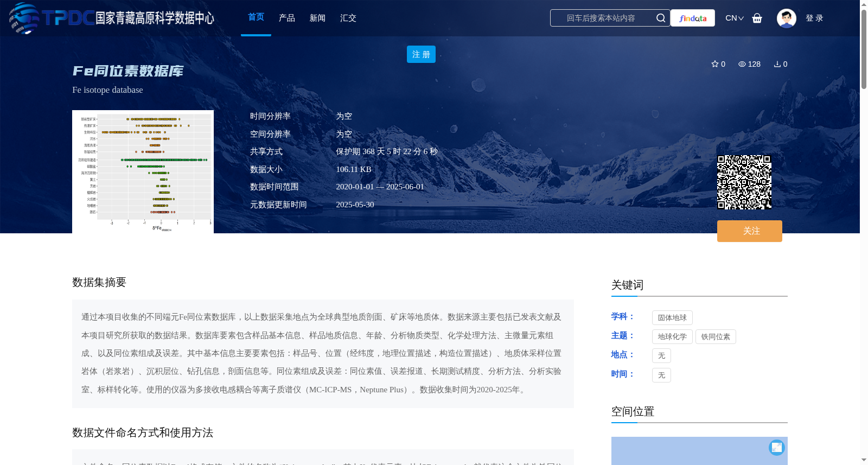Click the 2025-05-30 update date
Screen dimensions: 868x465
tap(355, 205)
